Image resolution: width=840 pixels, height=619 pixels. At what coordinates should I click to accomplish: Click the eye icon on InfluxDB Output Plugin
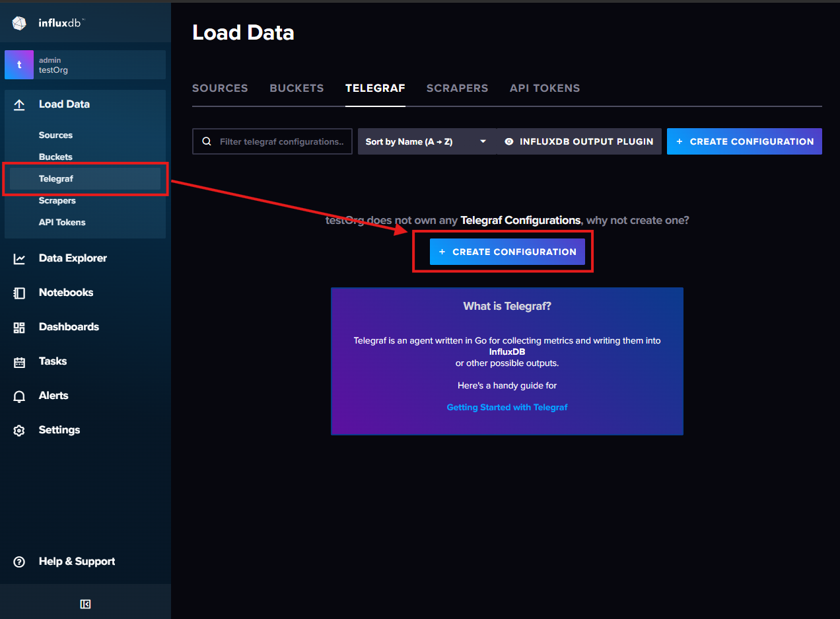click(x=508, y=141)
